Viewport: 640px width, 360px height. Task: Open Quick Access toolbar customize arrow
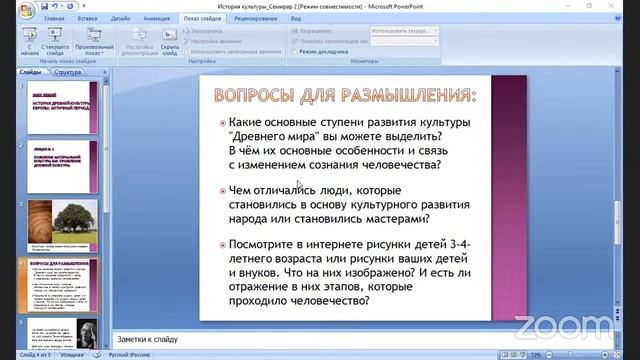point(84,6)
